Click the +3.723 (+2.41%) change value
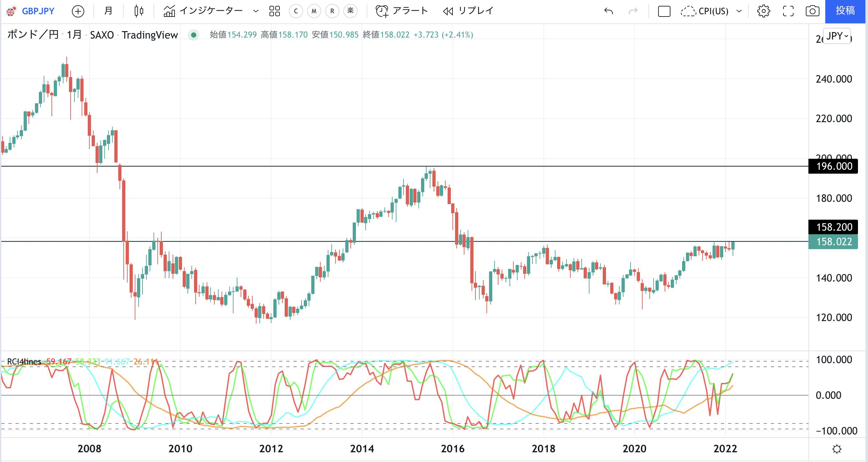This screenshot has width=868, height=462. click(x=443, y=35)
